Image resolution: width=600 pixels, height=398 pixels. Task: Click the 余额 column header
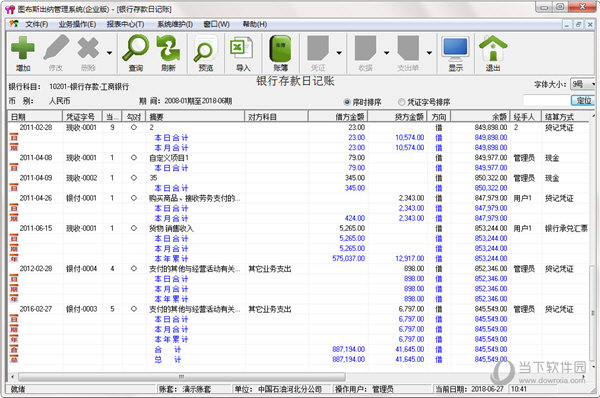coord(481,117)
